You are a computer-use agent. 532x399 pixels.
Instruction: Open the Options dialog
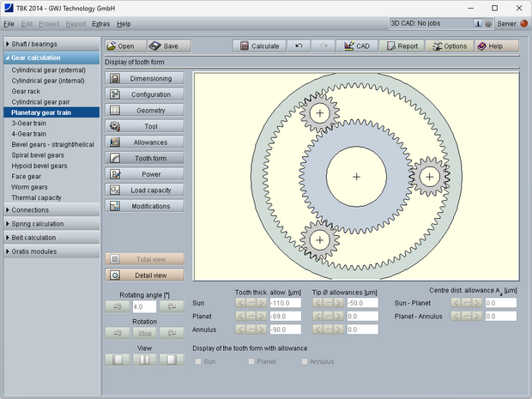(450, 46)
